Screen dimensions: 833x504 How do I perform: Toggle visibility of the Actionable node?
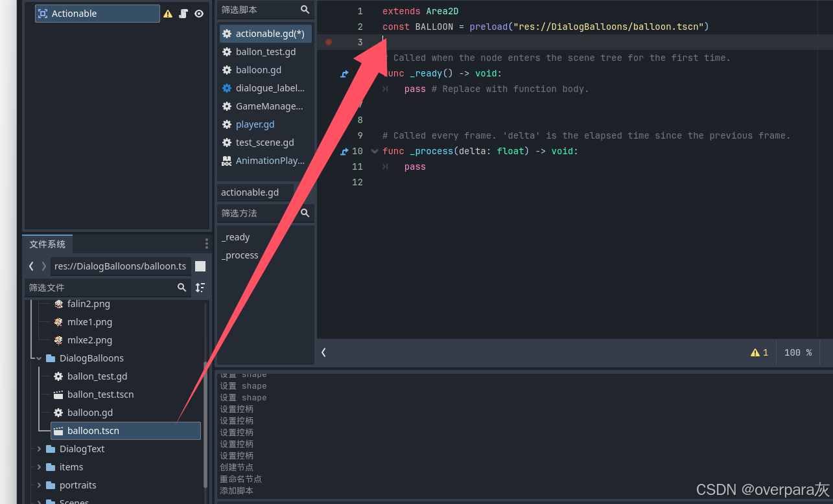coord(199,14)
